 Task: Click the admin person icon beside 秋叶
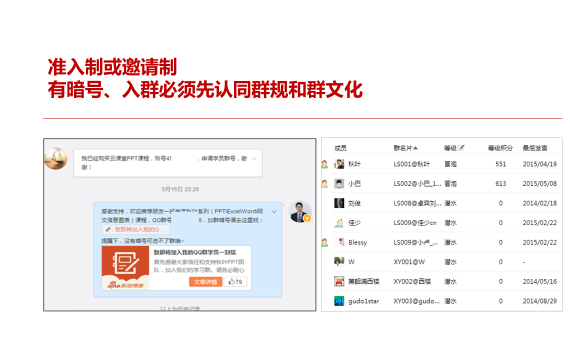pos(325,164)
